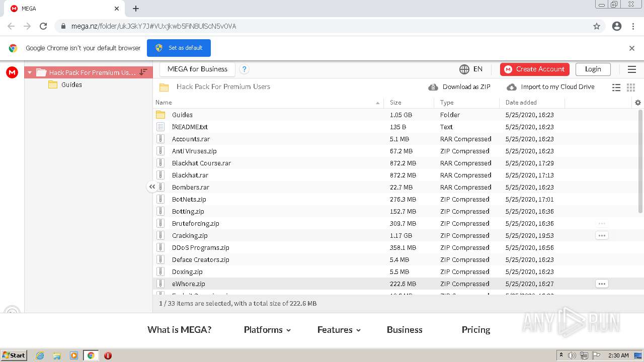Click Create Account button
644x362 pixels.
[x=535, y=69]
